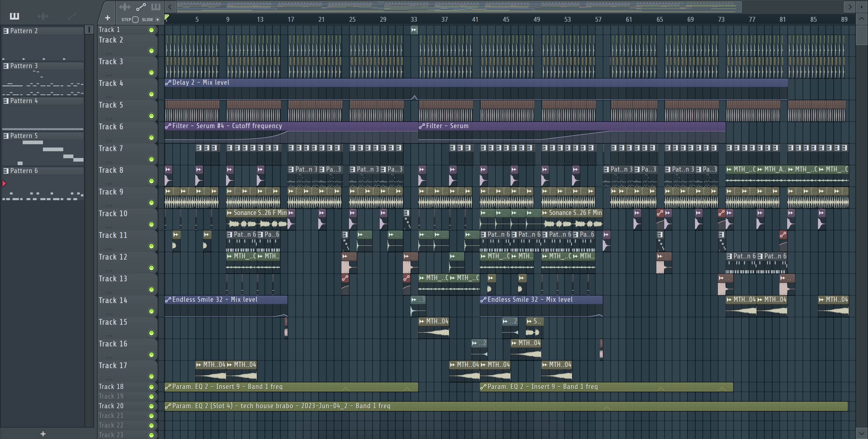Click bar 33 on the timeline ruler
Image resolution: width=868 pixels, height=439 pixels.
[x=414, y=20]
